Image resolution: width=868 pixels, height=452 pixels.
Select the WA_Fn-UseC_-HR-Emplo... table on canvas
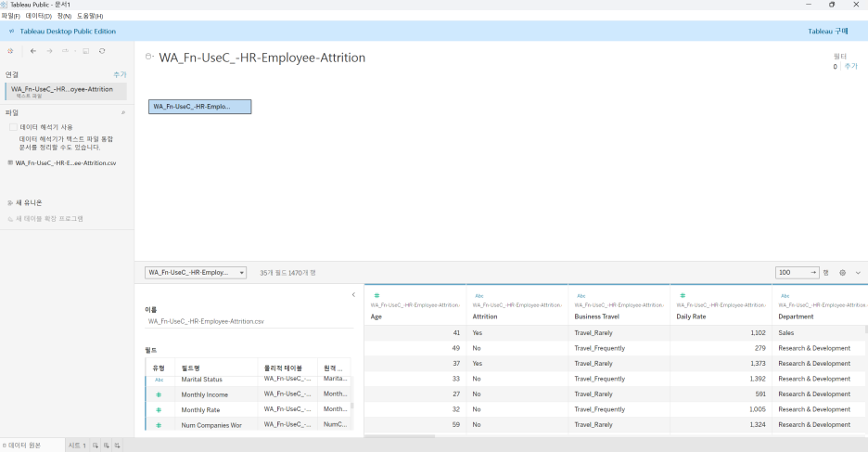(199, 107)
